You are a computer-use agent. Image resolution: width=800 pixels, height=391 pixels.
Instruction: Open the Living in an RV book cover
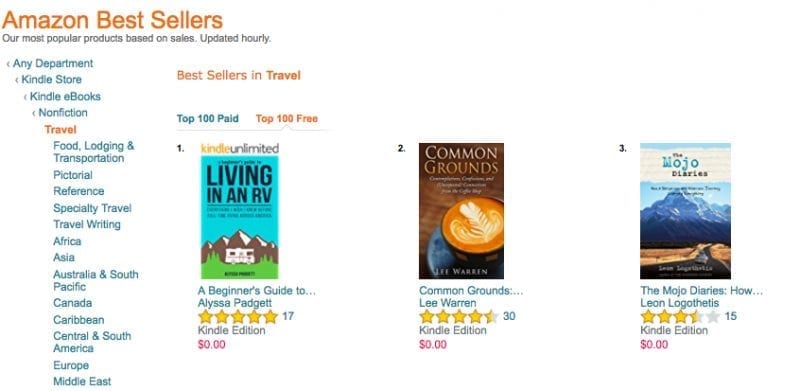240,217
